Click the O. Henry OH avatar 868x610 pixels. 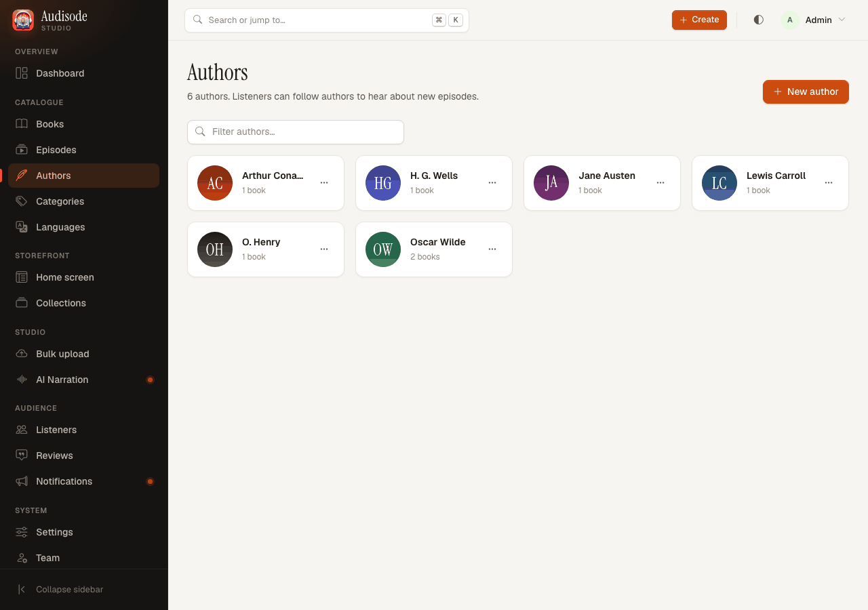[x=215, y=249]
